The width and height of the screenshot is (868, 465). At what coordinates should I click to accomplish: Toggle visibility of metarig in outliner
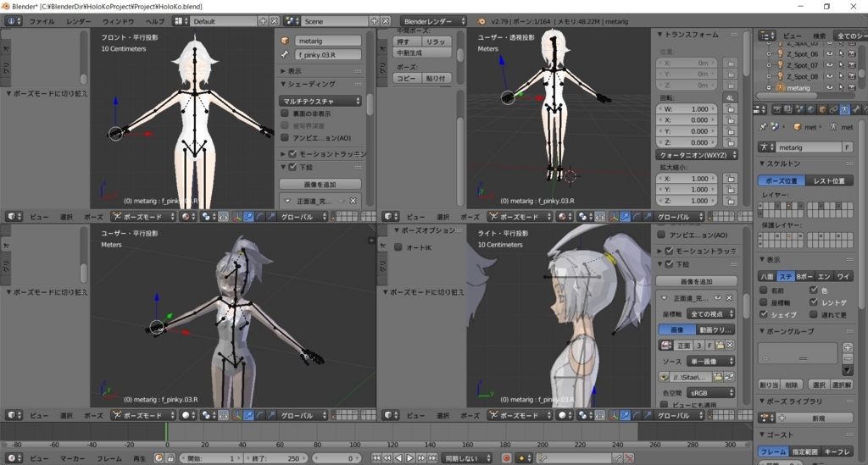point(830,87)
